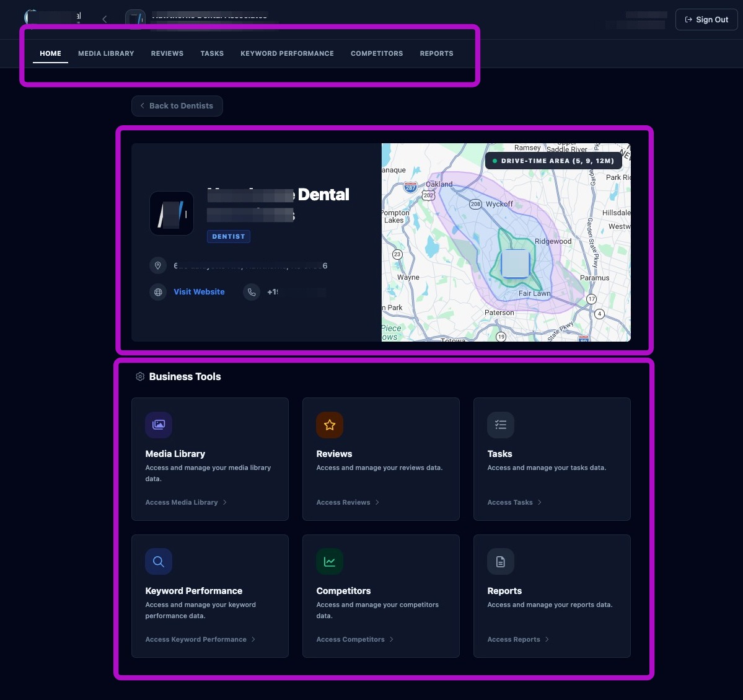Click the DENTIST category badge
Image resolution: width=743 pixels, height=700 pixels.
point(229,236)
